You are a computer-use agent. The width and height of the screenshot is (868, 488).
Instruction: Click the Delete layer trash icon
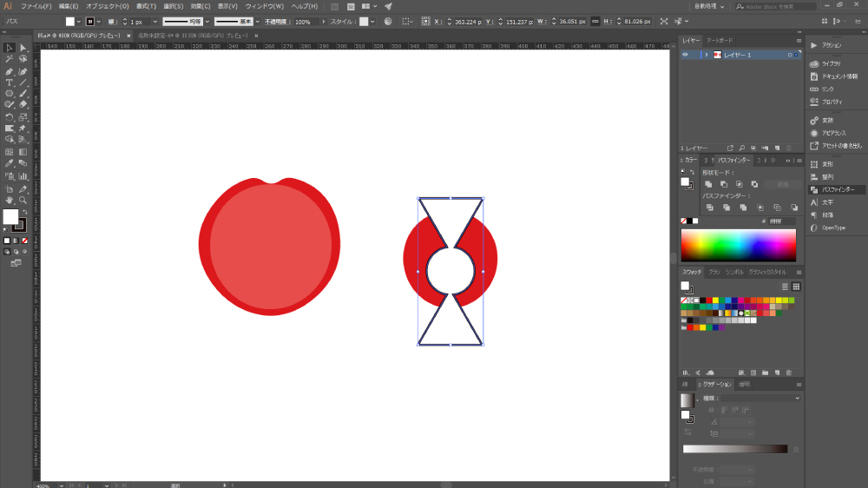tap(789, 148)
